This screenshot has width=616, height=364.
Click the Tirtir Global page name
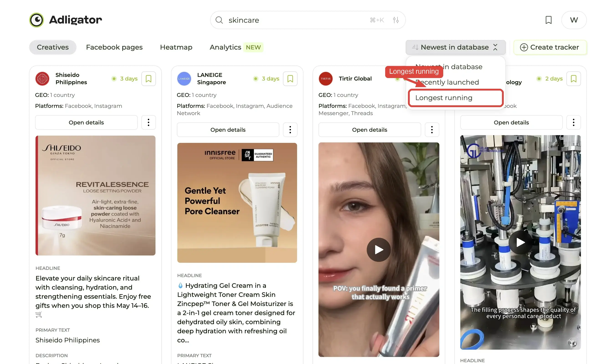[355, 79]
